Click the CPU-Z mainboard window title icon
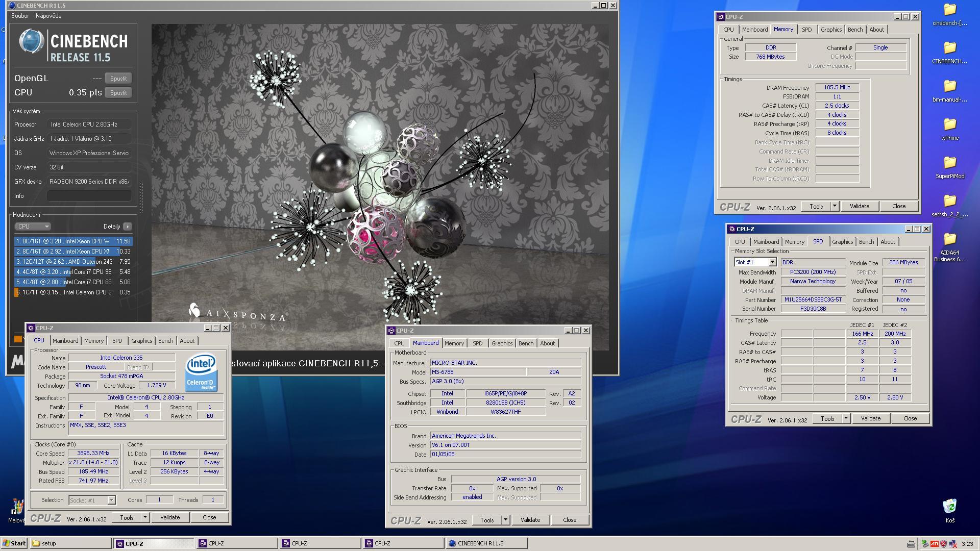The width and height of the screenshot is (980, 551). click(x=391, y=331)
